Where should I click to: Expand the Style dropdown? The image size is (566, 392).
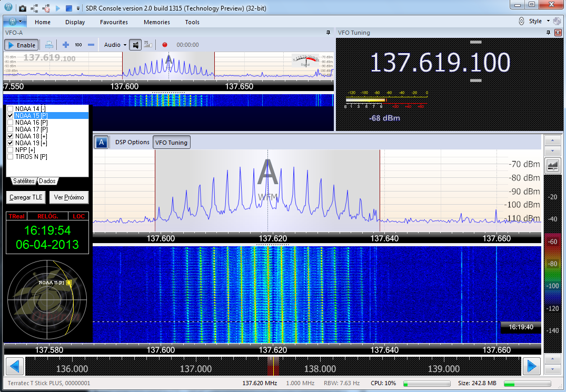(539, 22)
